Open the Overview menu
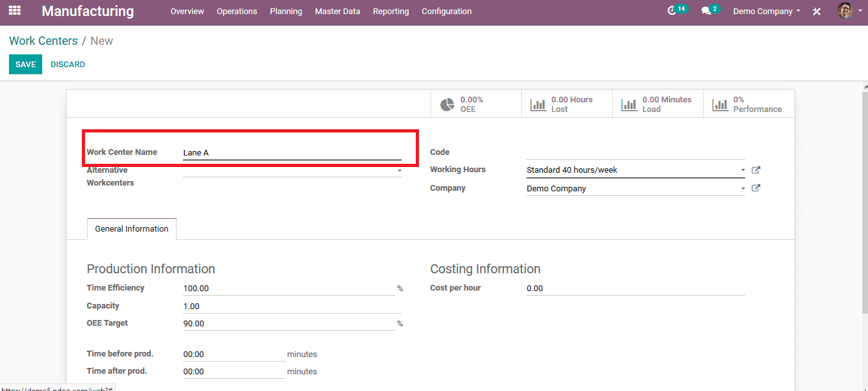The image size is (868, 391). pyautogui.click(x=187, y=11)
